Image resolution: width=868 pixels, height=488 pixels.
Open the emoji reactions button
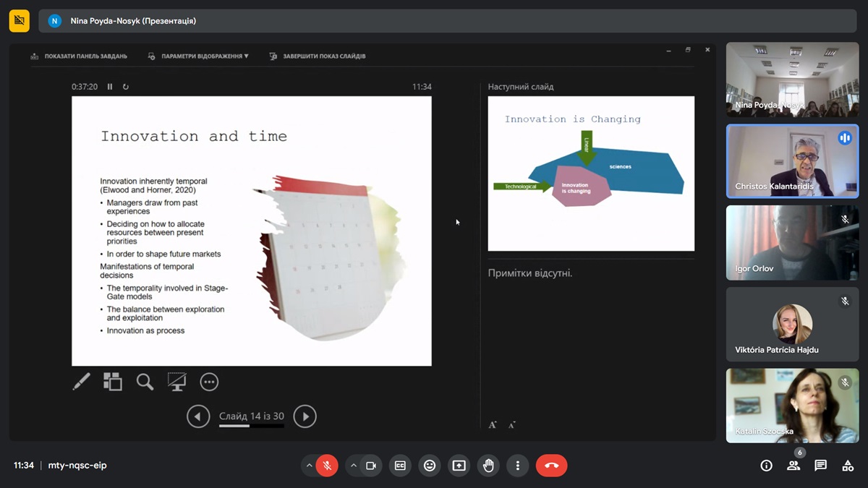430,466
